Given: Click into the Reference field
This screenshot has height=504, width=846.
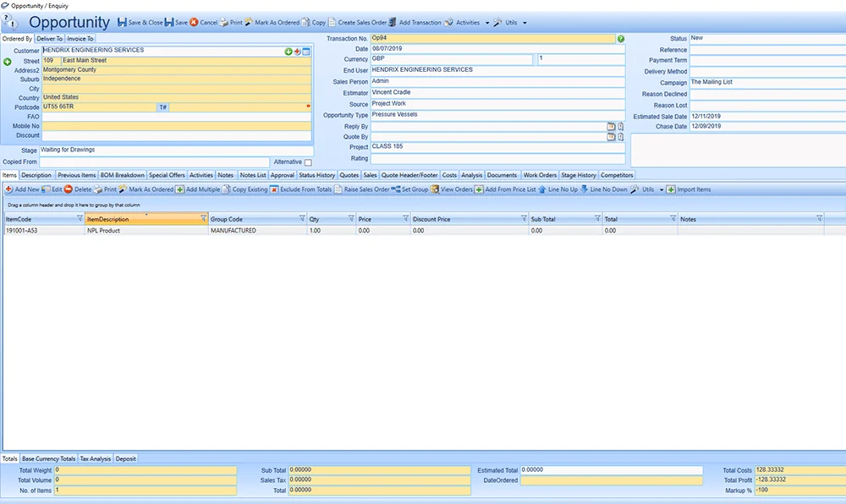Looking at the screenshot, I should [768, 50].
